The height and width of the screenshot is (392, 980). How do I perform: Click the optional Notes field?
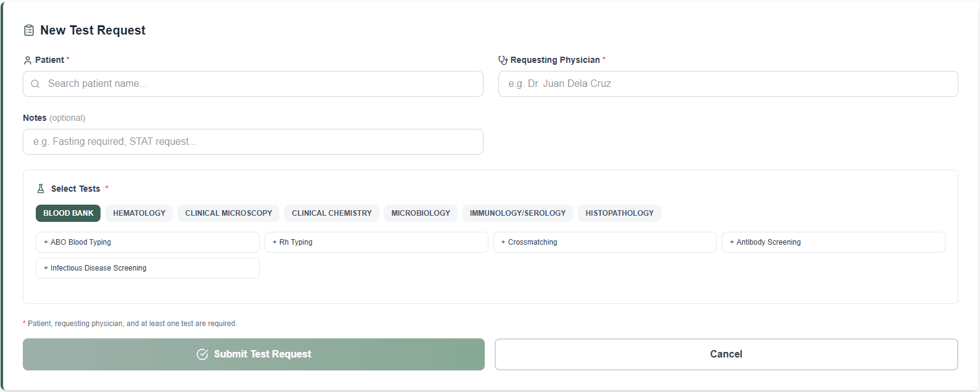tap(253, 141)
